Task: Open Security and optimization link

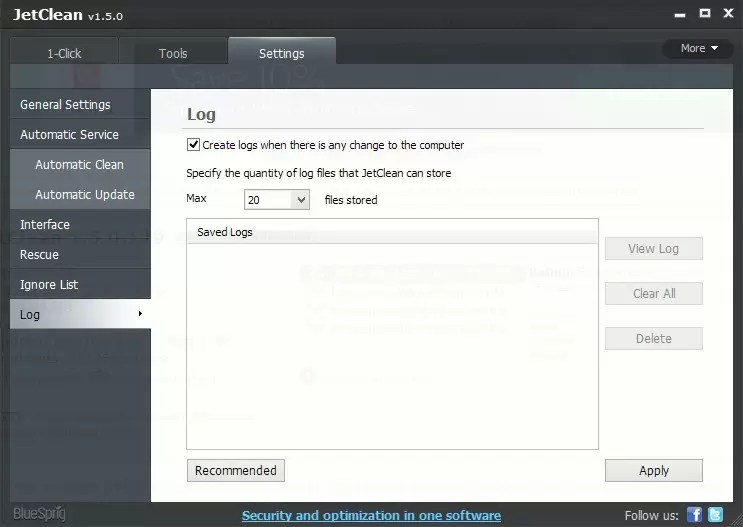Action: tap(371, 515)
